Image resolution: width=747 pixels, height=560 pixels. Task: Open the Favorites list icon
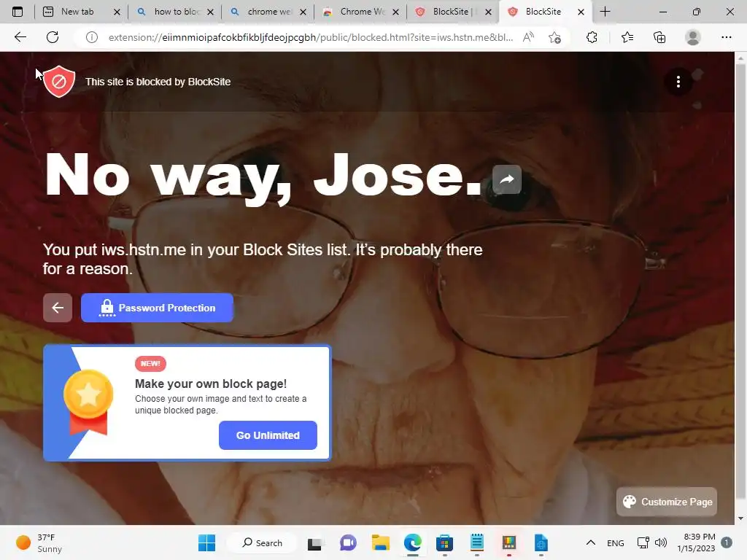[627, 37]
